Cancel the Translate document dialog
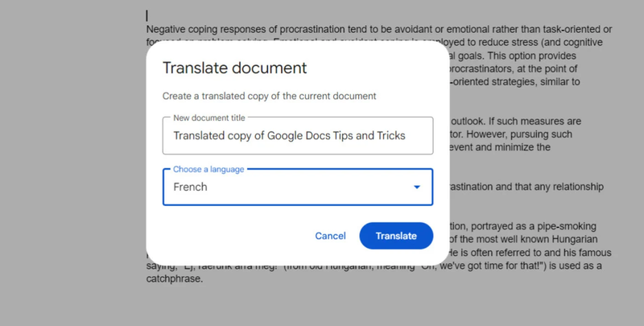644x326 pixels. click(x=330, y=236)
